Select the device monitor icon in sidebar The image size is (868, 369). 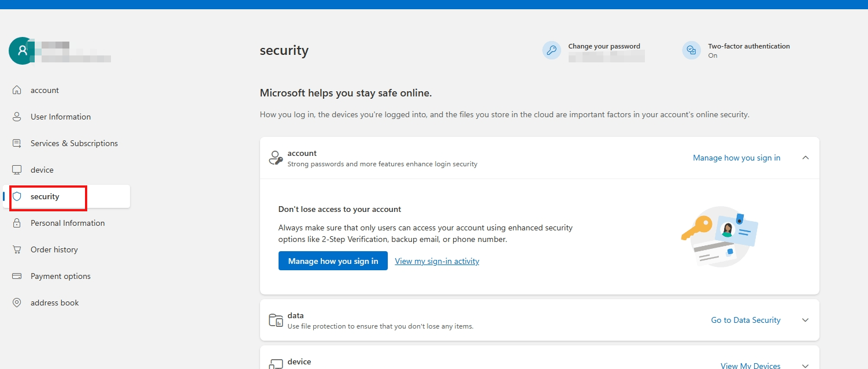click(x=17, y=169)
